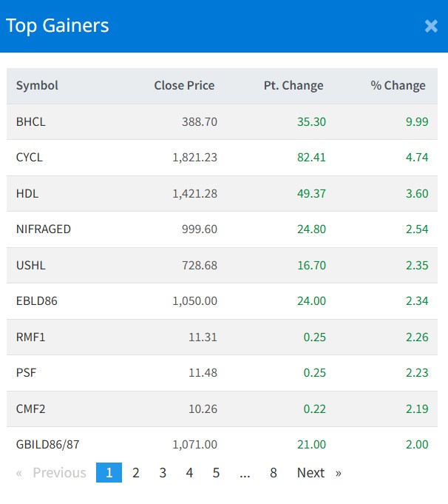
Task: Go to pagination page 2
Action: point(136,472)
